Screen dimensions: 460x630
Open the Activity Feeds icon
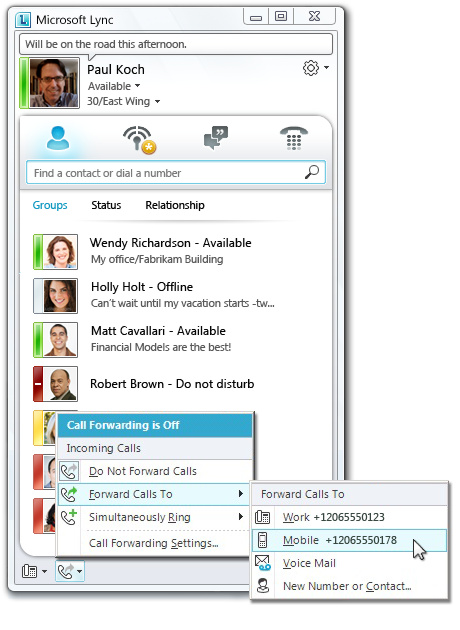(x=139, y=139)
